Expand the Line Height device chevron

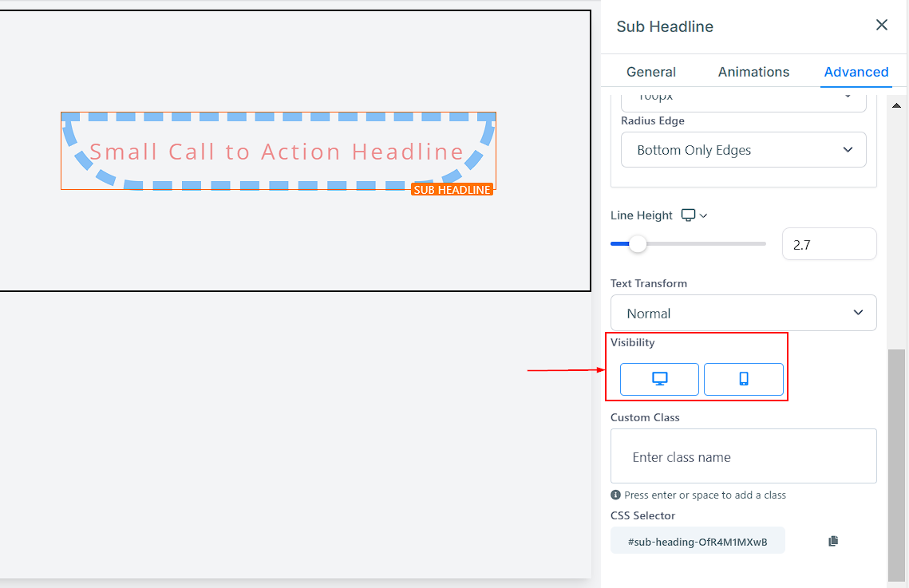(x=703, y=215)
